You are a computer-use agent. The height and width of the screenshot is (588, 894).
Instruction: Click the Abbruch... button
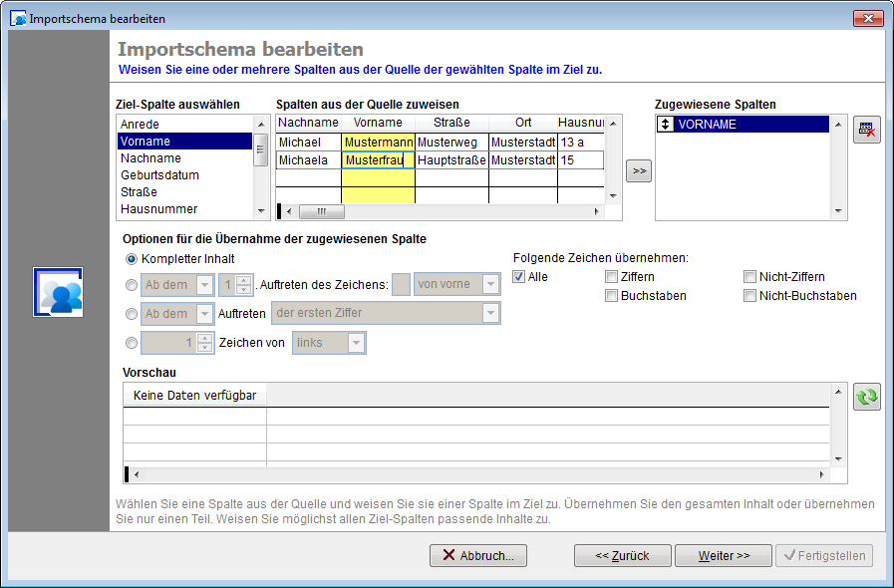click(478, 555)
